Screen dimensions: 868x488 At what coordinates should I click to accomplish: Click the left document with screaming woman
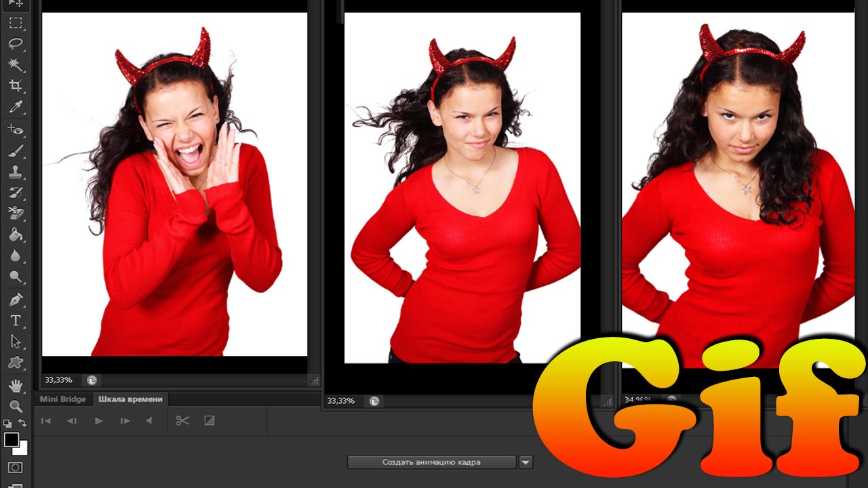coord(175,184)
